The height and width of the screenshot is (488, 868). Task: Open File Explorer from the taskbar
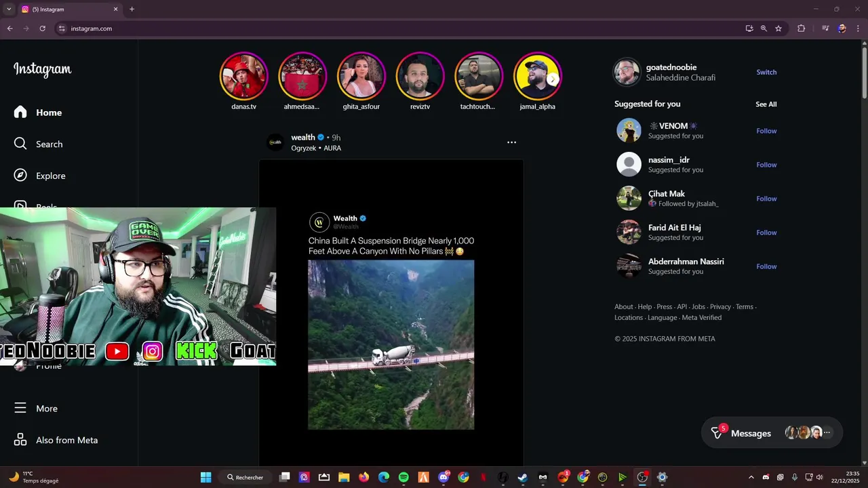[x=344, y=477]
